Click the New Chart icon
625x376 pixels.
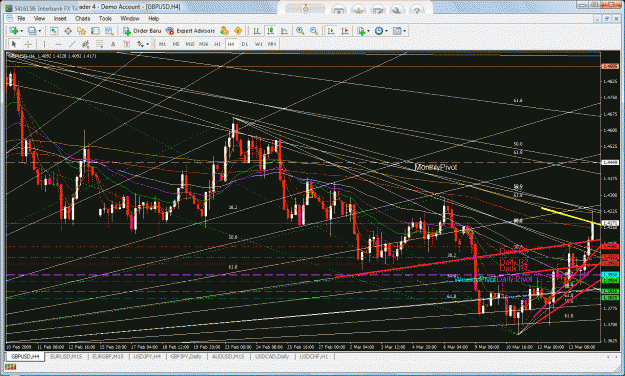pos(13,31)
